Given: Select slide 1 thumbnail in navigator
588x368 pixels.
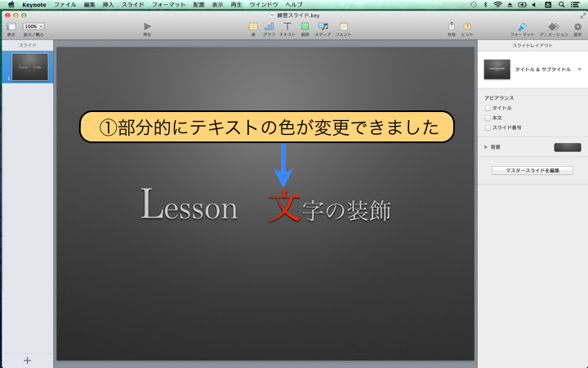Looking at the screenshot, I should [30, 67].
